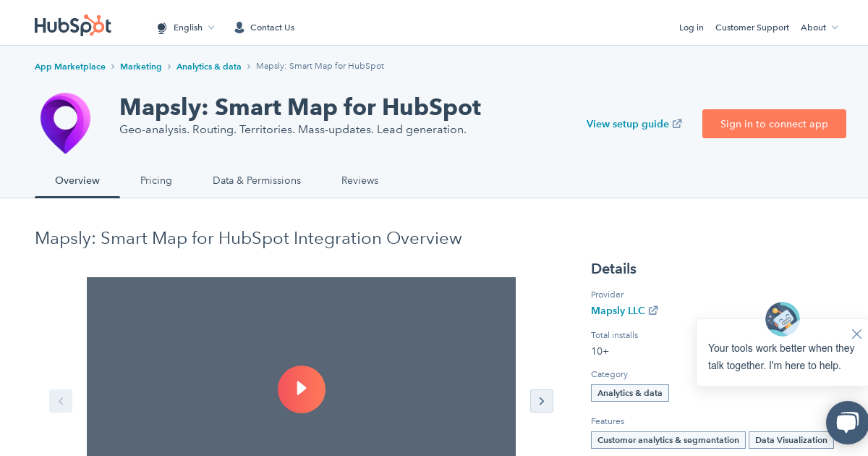Click the globe language icon
Screen dimensions: 868x456
162,28
